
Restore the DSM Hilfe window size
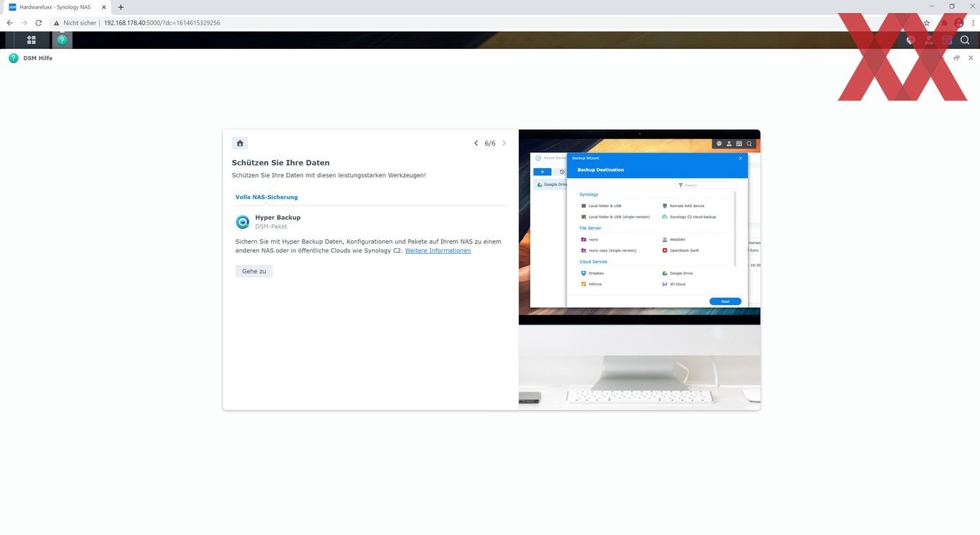(956, 58)
